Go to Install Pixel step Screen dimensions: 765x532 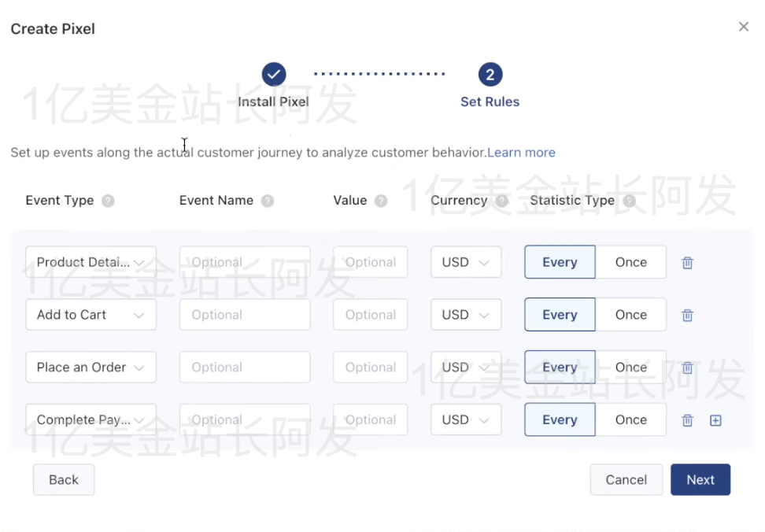[x=274, y=75]
